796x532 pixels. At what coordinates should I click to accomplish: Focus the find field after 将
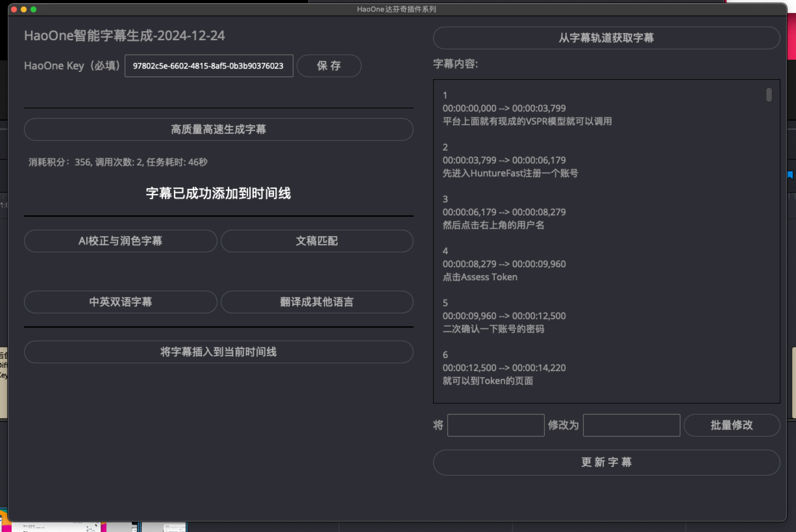(x=496, y=425)
